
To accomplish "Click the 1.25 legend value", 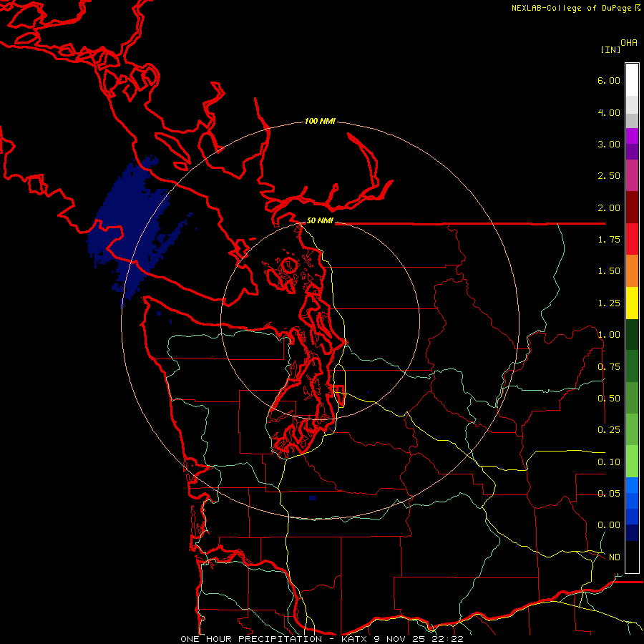I will point(609,303).
